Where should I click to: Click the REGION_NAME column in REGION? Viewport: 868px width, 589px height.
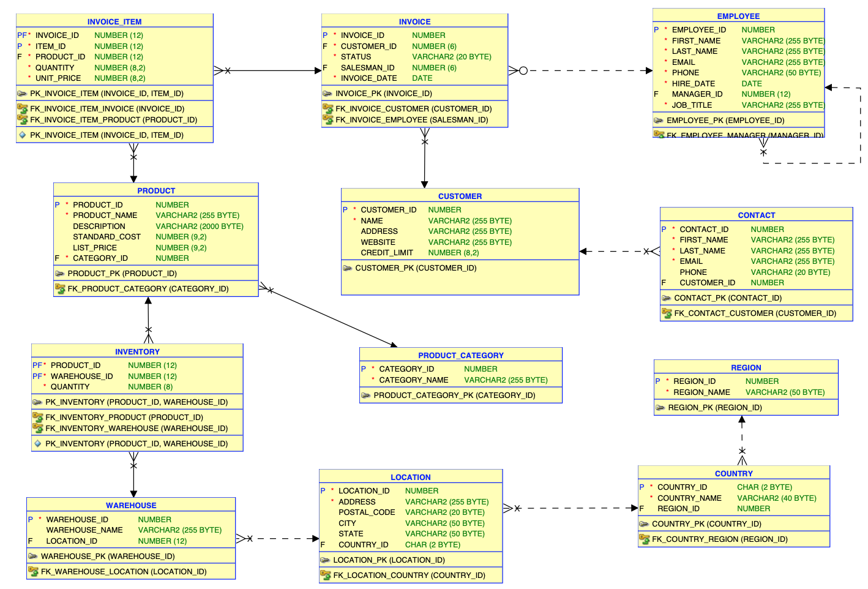[x=702, y=392]
